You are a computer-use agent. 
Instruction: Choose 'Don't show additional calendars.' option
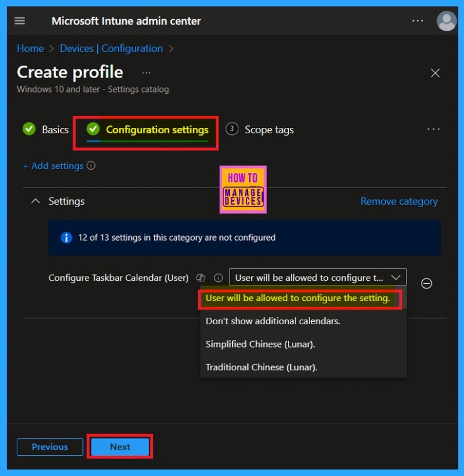click(x=272, y=321)
